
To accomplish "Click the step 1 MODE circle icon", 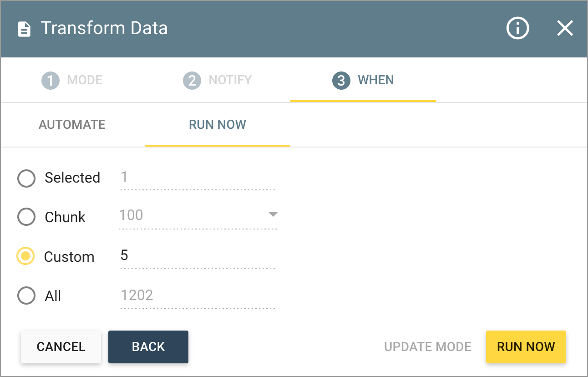I will tap(50, 80).
